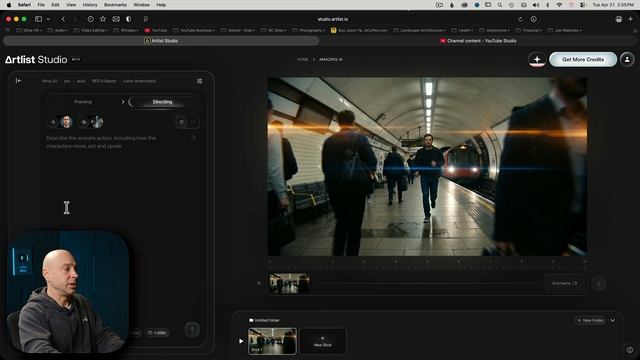Open the YouTube Business bookmarks folder
The height and width of the screenshot is (360, 640).
point(194,30)
